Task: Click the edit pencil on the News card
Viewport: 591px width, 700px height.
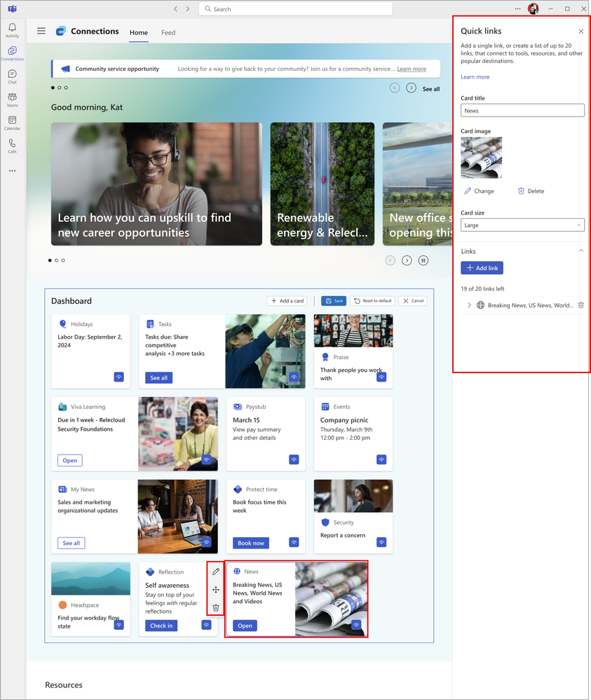Action: (216, 572)
